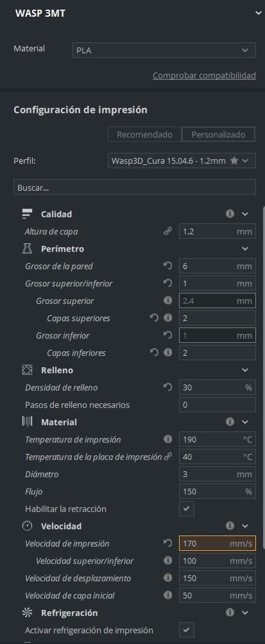
Task: Reset Grosor de la pared value
Action: (167, 266)
